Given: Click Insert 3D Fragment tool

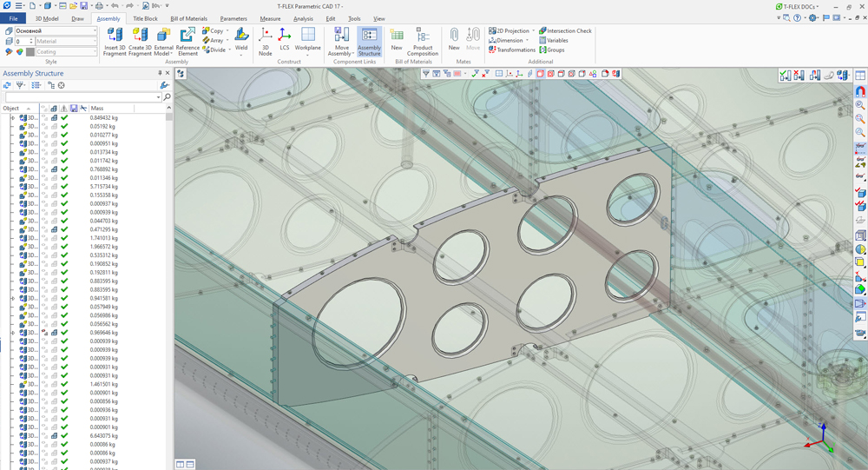Looking at the screenshot, I should coord(115,42).
